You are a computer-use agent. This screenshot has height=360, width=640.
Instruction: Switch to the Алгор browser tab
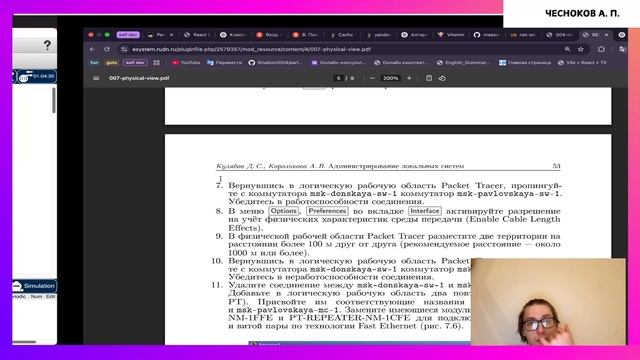[x=415, y=35]
